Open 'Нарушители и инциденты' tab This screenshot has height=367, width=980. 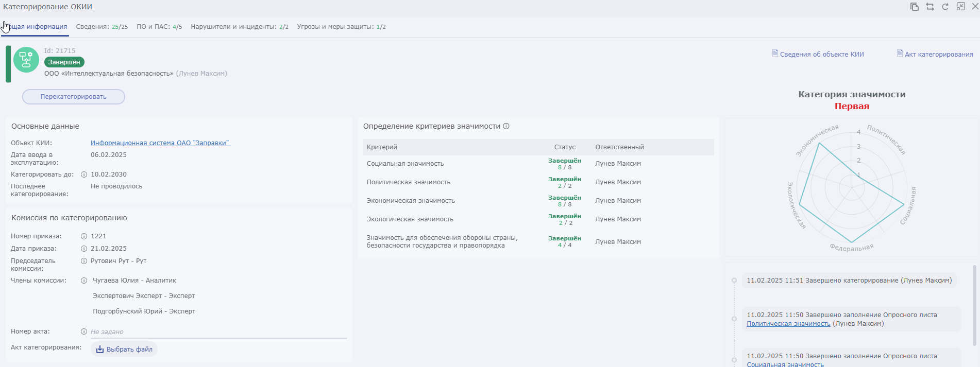(x=240, y=27)
